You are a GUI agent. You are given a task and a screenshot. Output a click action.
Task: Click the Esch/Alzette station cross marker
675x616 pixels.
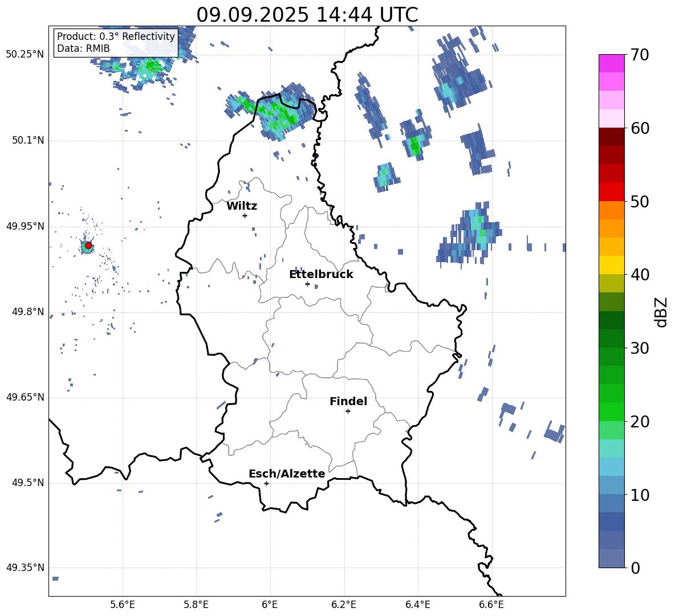pos(266,483)
